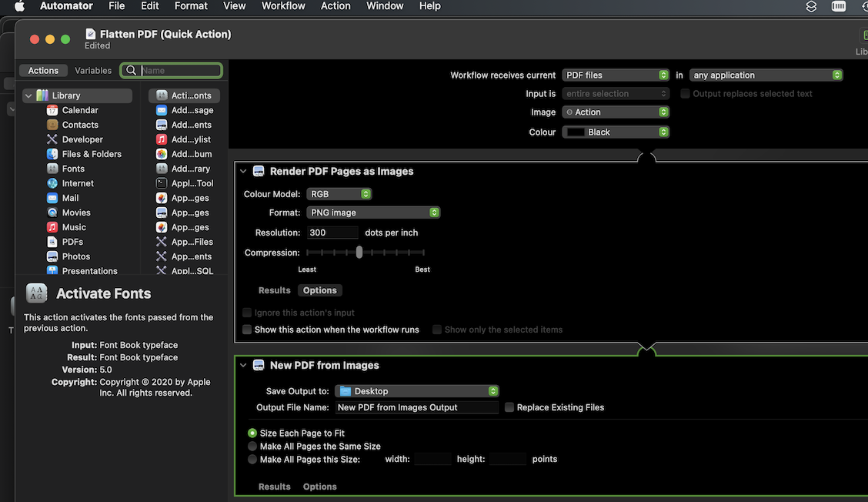Click the Compression slider handle
The width and height of the screenshot is (868, 502).
tap(359, 253)
